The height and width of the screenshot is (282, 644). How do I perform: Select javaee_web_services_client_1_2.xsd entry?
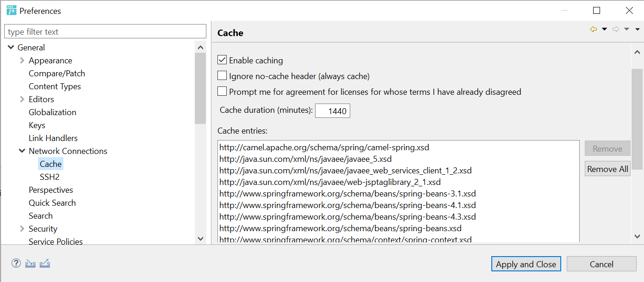[x=345, y=171]
